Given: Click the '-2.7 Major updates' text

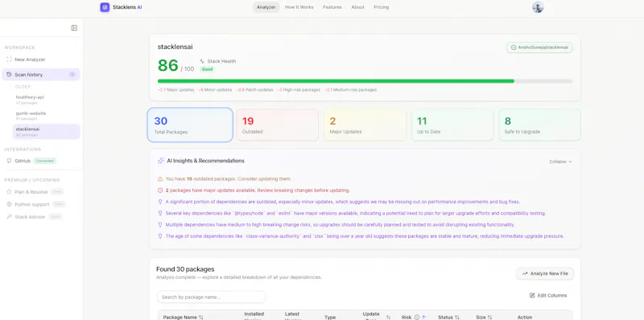Looking at the screenshot, I should pyautogui.click(x=175, y=90).
